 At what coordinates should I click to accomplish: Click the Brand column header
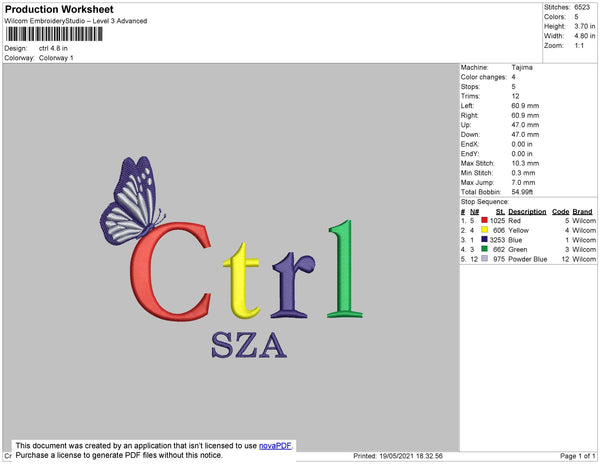pyautogui.click(x=582, y=212)
